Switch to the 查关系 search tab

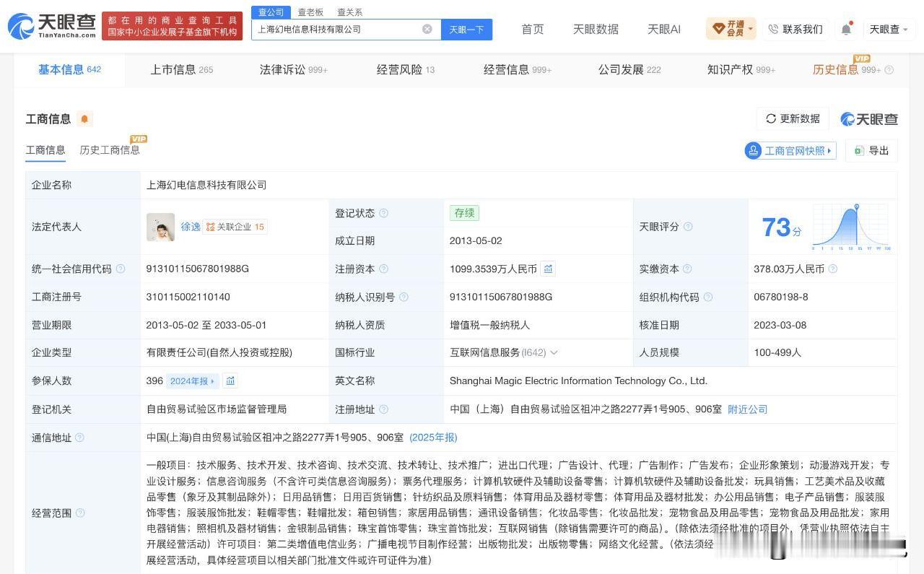pyautogui.click(x=350, y=12)
